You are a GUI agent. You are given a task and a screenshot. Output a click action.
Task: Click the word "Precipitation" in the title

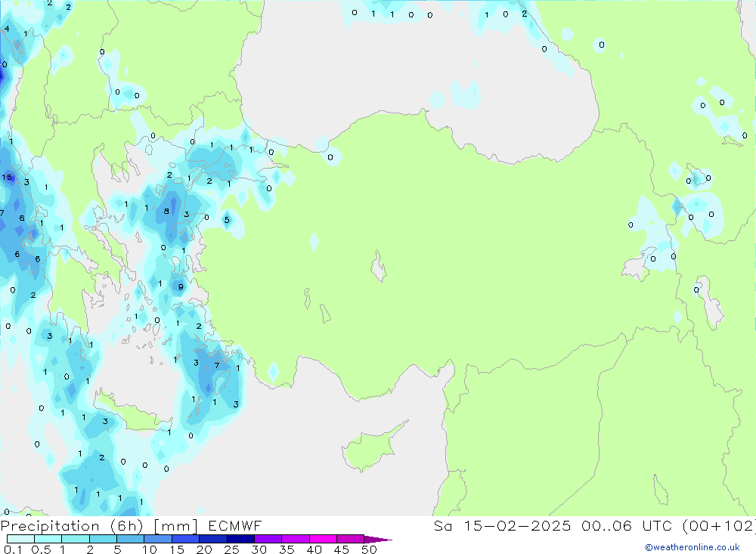50,526
